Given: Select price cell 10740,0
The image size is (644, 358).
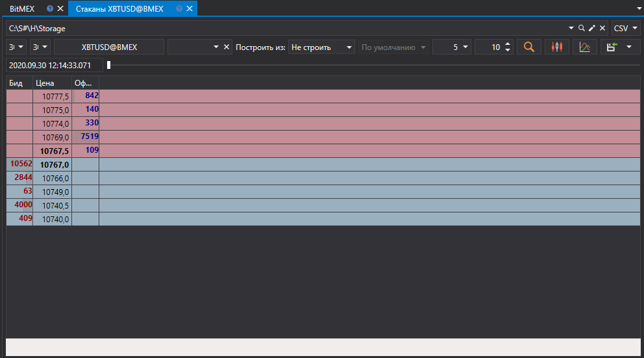Looking at the screenshot, I should point(52,219).
